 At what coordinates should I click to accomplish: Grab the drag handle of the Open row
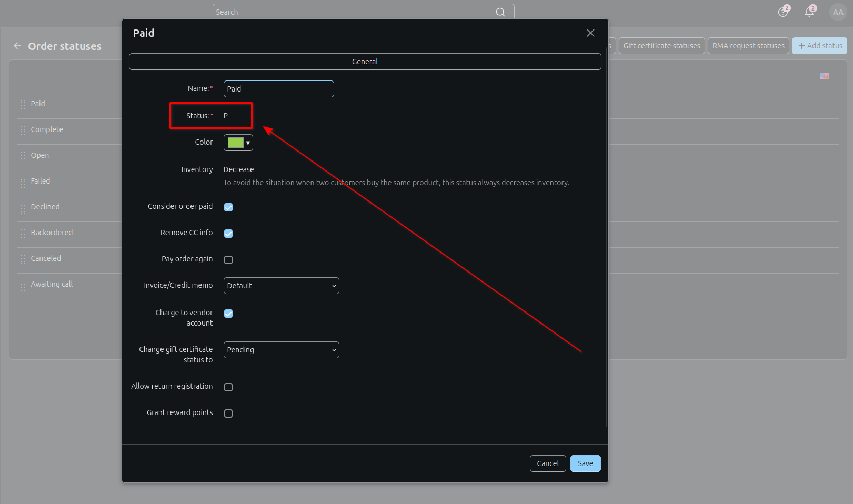[23, 156]
